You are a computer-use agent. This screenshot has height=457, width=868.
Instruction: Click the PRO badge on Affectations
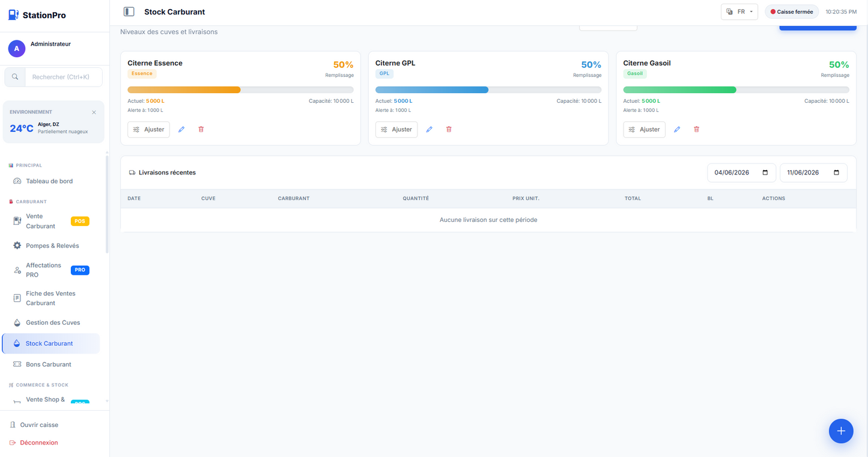point(80,270)
